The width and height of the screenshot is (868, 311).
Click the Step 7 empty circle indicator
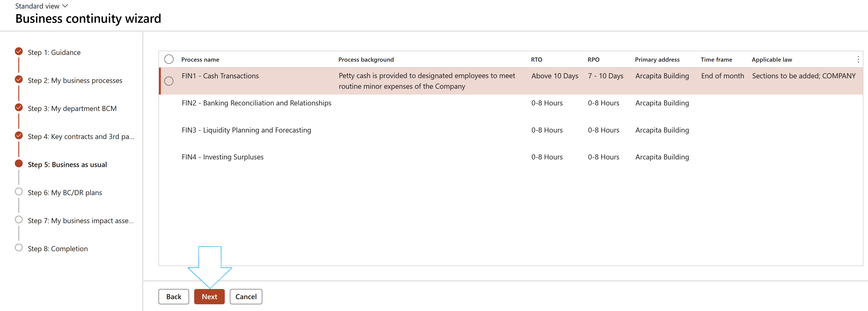pos(19,220)
